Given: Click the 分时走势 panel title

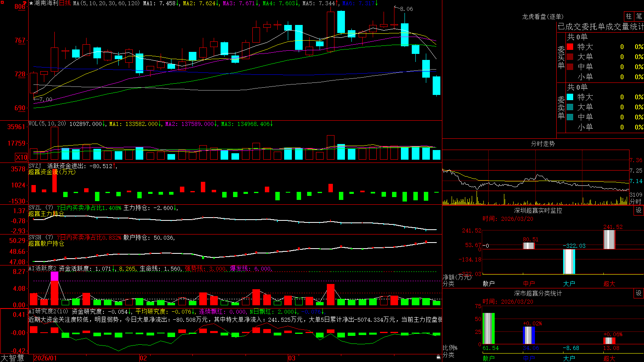Looking at the screenshot, I should tap(543, 144).
